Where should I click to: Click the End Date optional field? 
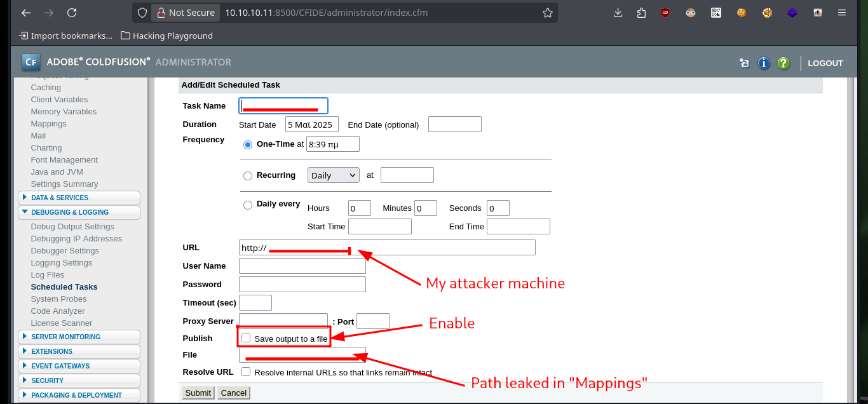click(x=455, y=125)
